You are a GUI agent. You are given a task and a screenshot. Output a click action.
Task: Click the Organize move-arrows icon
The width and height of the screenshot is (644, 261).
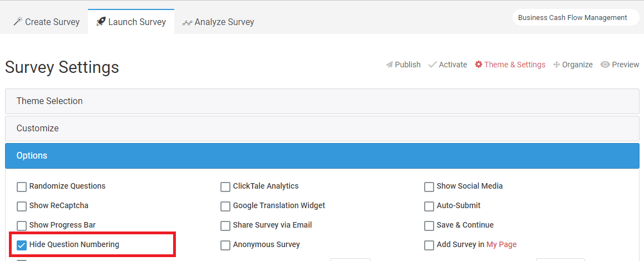coord(557,65)
